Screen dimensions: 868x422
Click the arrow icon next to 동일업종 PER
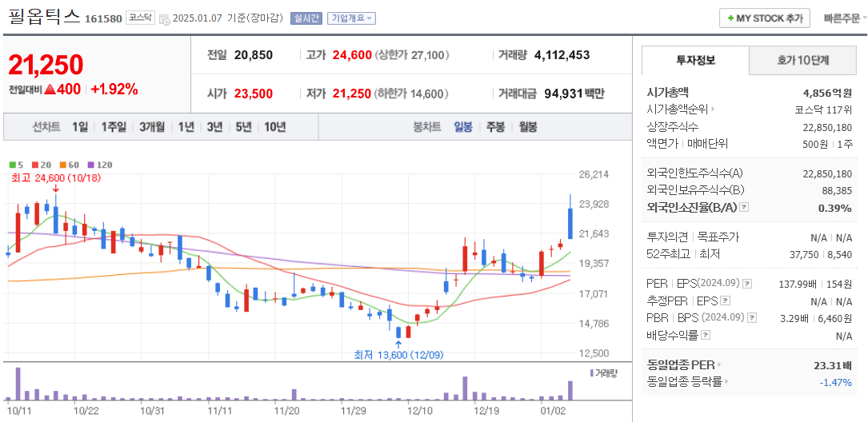[720, 365]
